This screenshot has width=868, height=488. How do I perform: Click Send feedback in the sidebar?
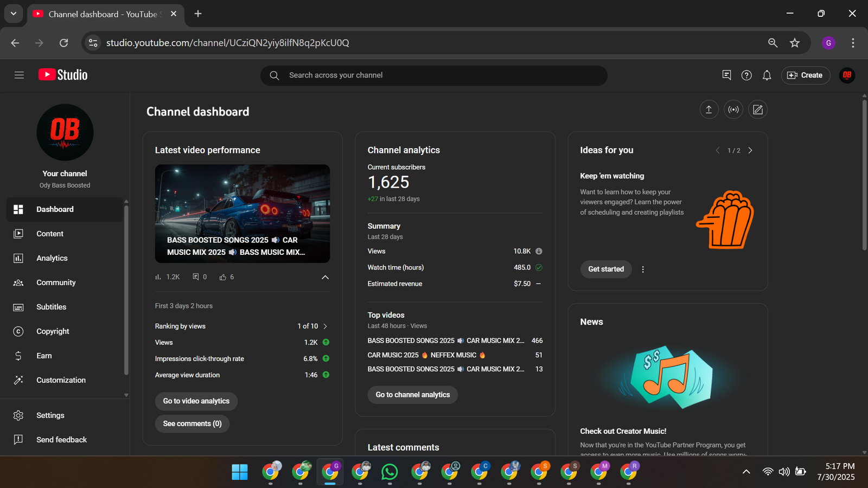click(65, 440)
